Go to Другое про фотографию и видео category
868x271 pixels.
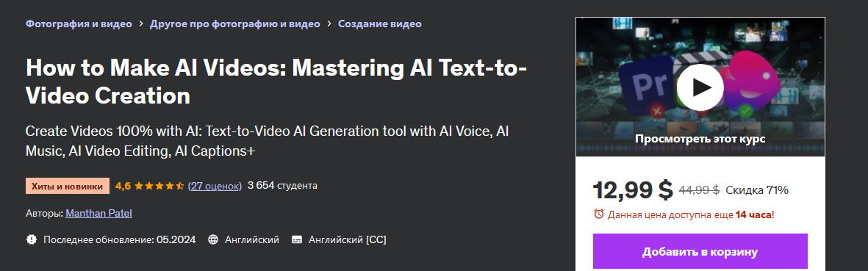coord(235,24)
